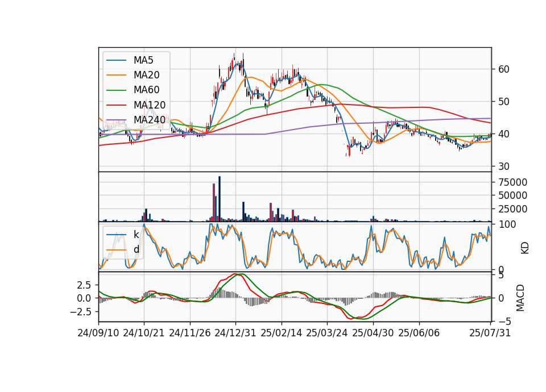The height and width of the screenshot is (392, 546).
Task: Click the price axis value 40
Action: (x=504, y=134)
